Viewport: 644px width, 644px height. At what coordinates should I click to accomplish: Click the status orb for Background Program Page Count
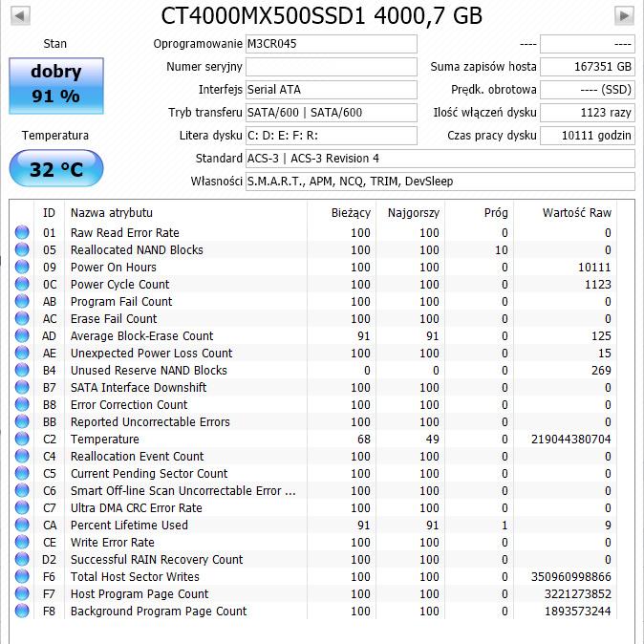[22, 611]
